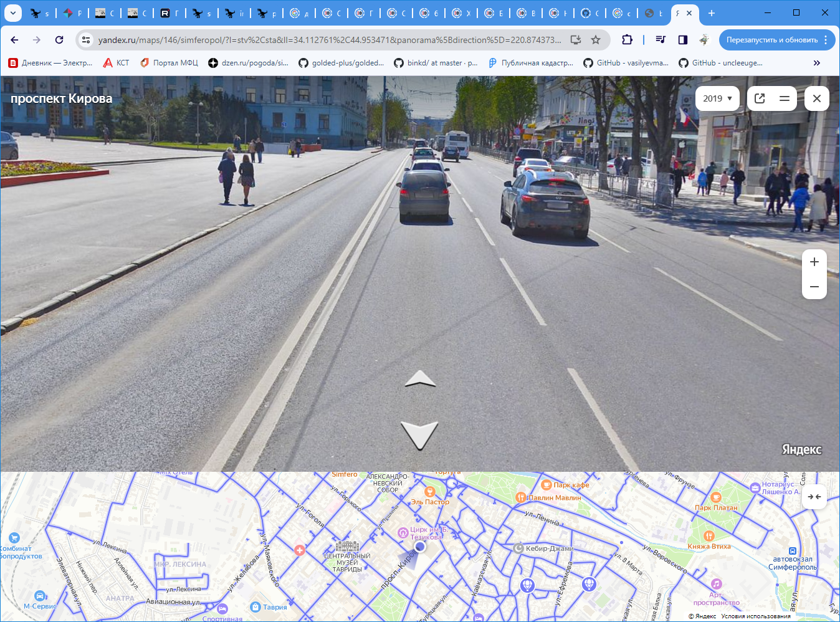Viewport: 840px width, 622px height.
Task: Select the Арт-пространство marker
Action: click(x=717, y=584)
